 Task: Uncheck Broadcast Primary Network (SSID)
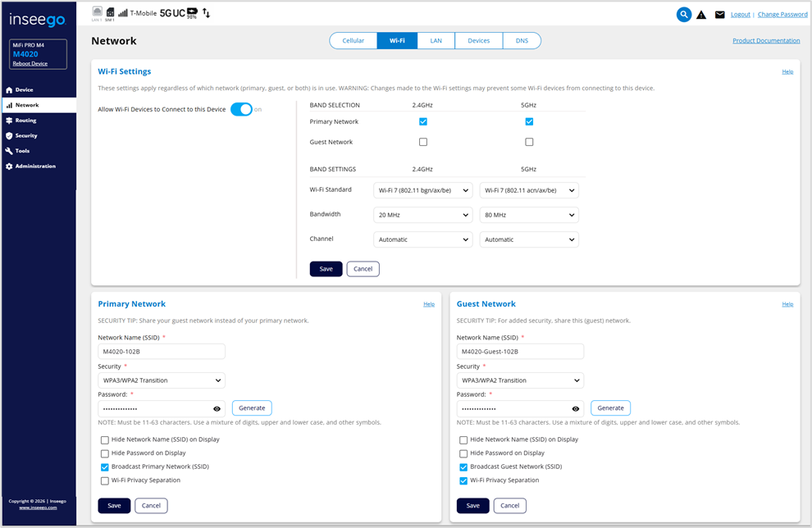point(105,467)
